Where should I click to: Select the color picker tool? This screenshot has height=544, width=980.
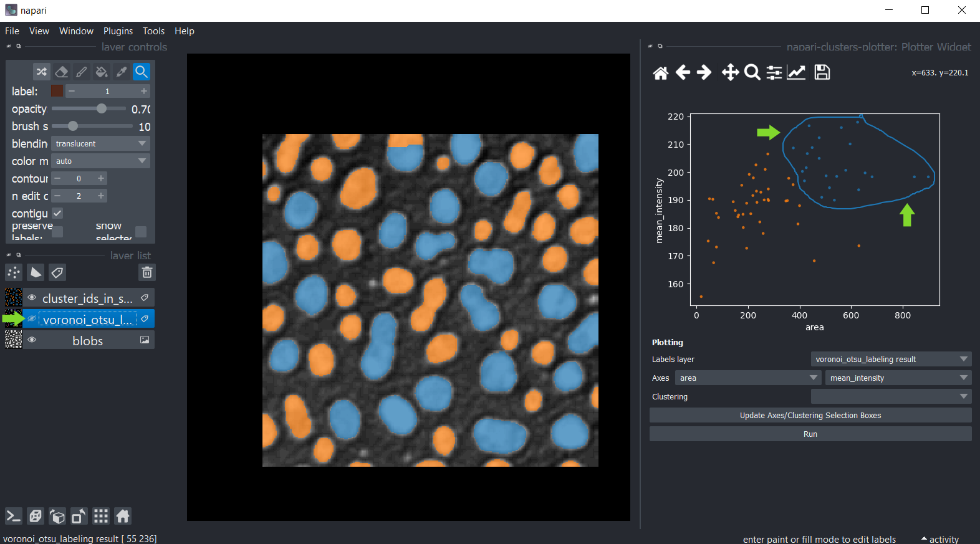[x=122, y=72]
